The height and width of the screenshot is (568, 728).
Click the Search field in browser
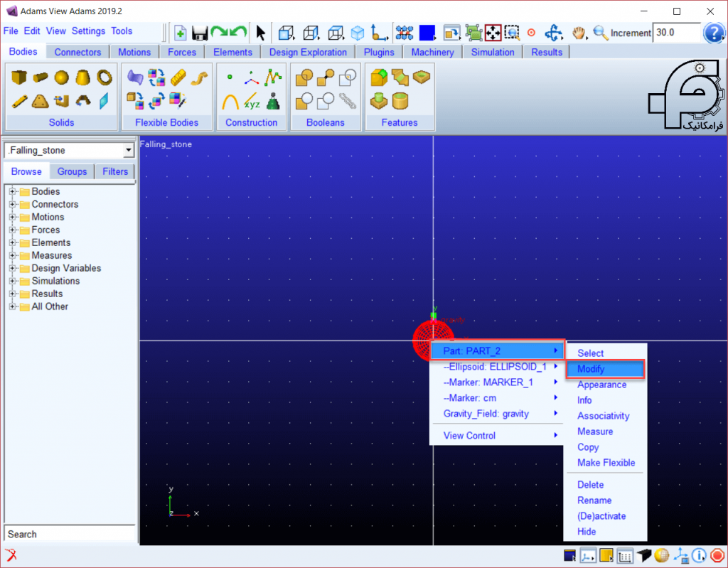(x=69, y=534)
